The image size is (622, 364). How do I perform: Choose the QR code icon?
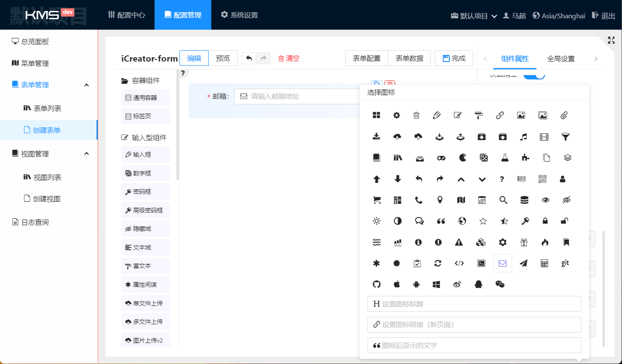pos(543,179)
